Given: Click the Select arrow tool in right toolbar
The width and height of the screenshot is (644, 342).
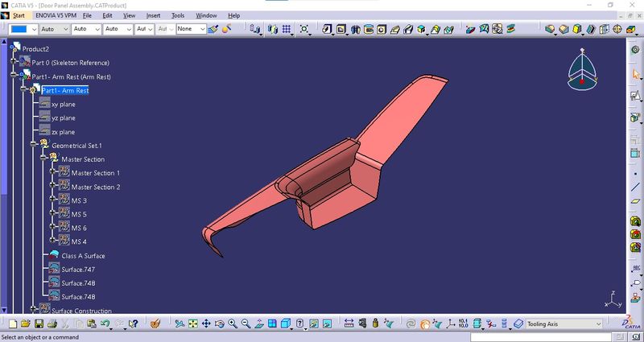Looking at the screenshot, I should 636,75.
